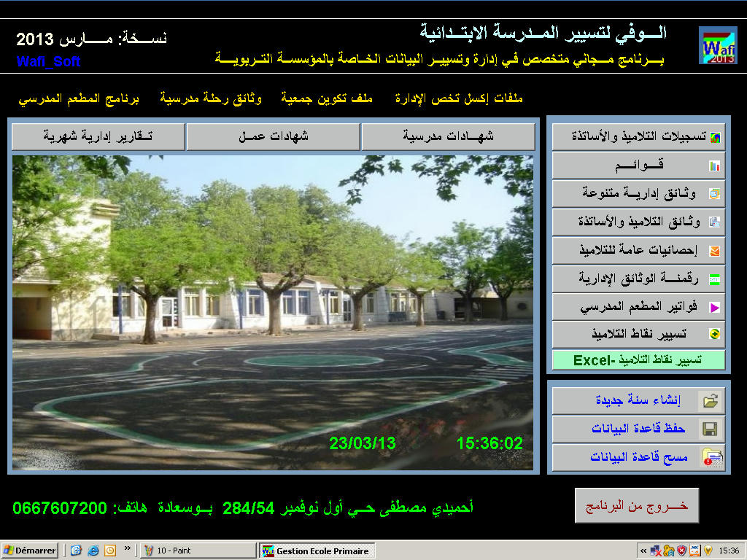This screenshot has width=747, height=560.
Task: Click the green plus icon beside تسيير نقاط التلاميذ
Action: pos(715,334)
